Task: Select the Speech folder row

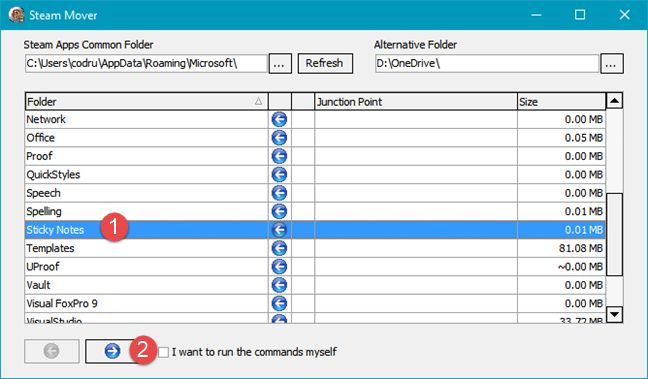Action: (x=315, y=193)
